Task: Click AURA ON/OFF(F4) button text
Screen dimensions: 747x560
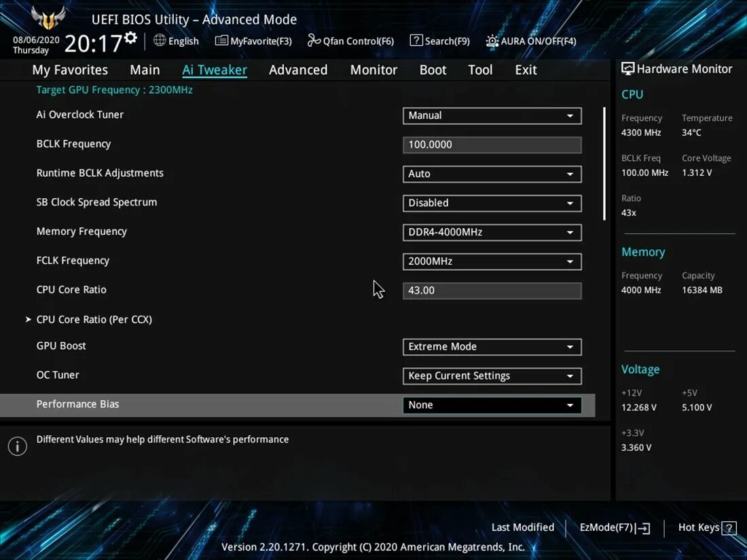Action: pos(539,41)
